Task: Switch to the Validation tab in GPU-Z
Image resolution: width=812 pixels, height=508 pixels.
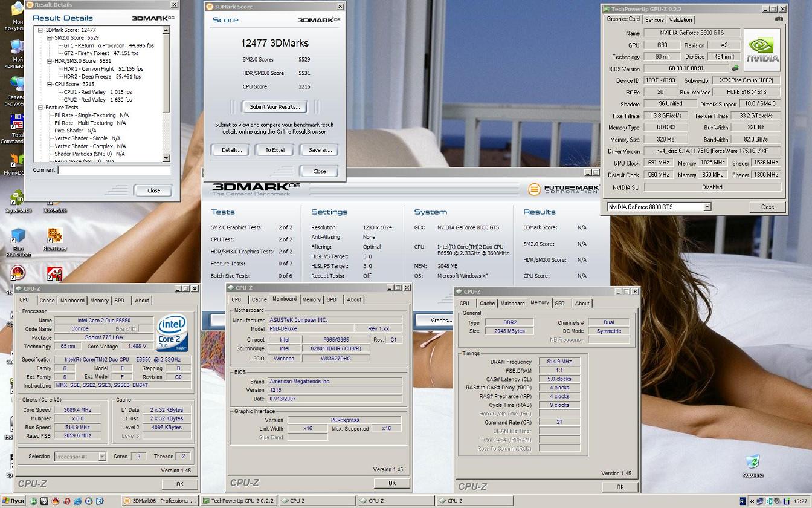Action: 680,19
